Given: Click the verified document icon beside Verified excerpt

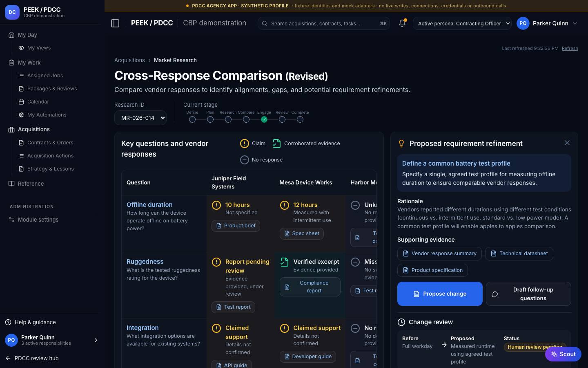Looking at the screenshot, I should pos(284,262).
